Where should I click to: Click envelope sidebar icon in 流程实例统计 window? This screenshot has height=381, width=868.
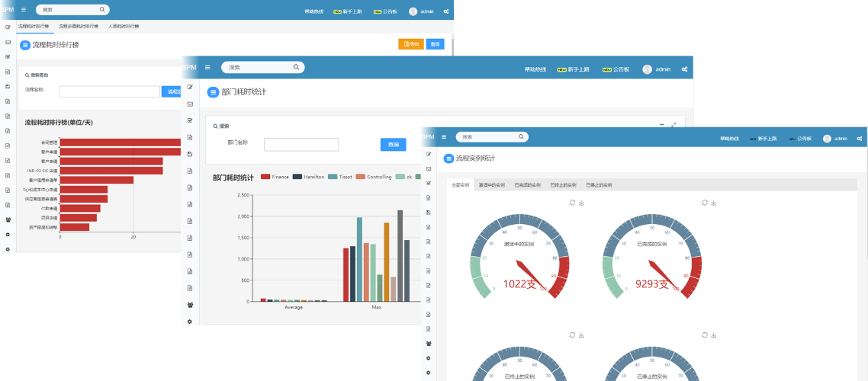pyautogui.click(x=429, y=168)
